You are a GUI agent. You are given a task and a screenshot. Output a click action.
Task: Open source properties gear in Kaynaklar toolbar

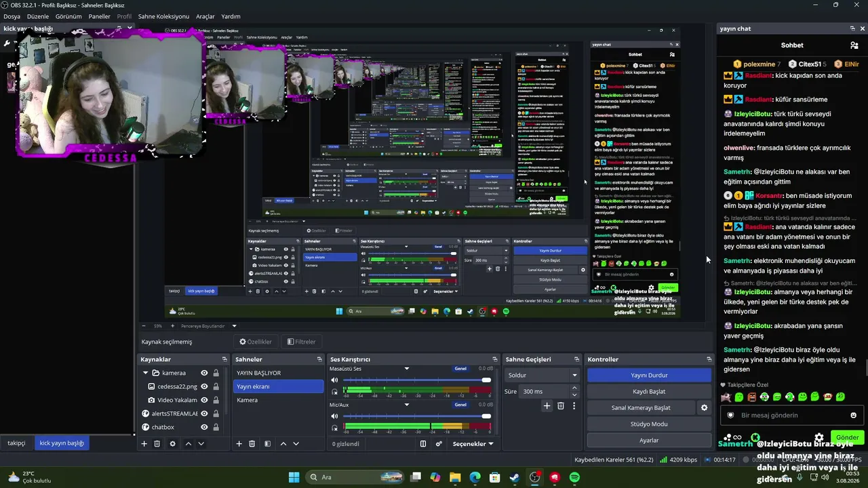[x=172, y=444]
